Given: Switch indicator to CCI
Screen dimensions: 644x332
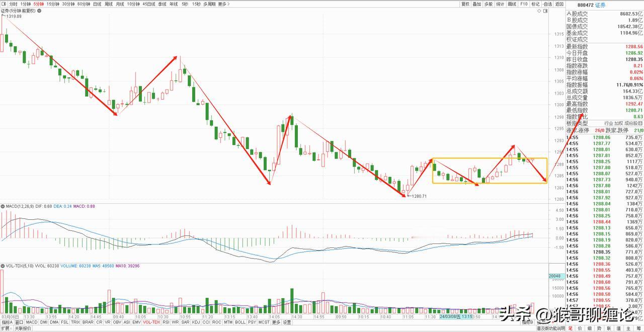Looking at the screenshot, I should [x=206, y=322].
